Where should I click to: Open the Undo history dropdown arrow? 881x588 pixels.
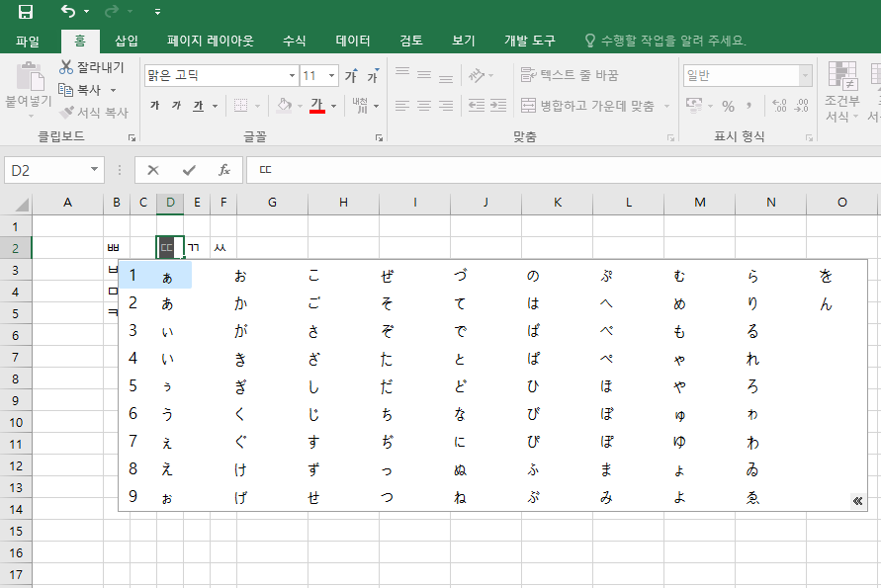pos(86,11)
